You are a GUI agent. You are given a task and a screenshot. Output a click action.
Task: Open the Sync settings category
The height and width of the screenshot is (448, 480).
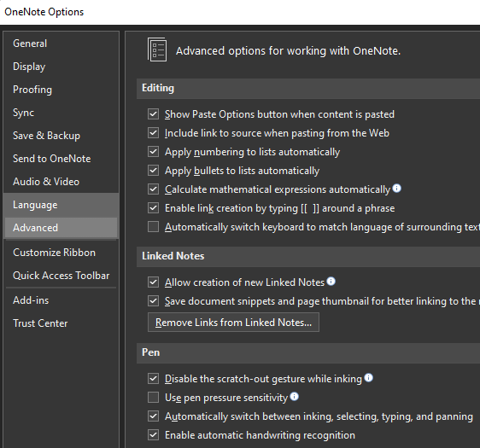(61, 113)
